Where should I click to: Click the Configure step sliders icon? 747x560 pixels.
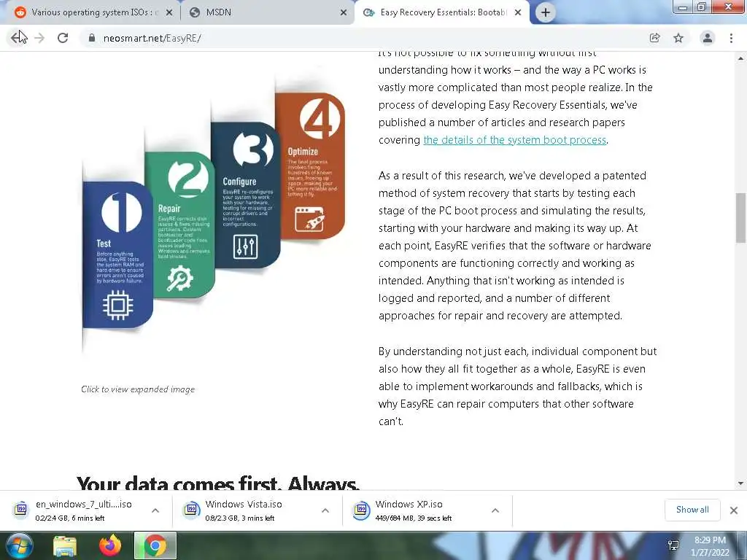[x=245, y=246]
